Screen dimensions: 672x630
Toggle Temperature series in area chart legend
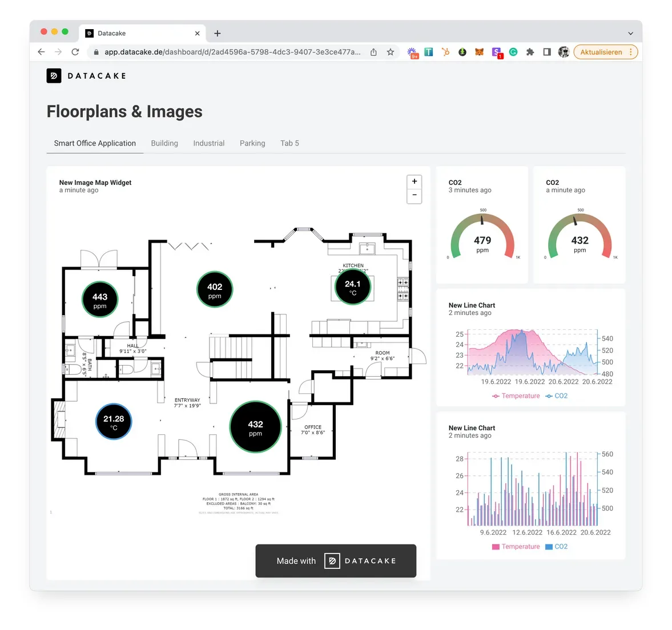coord(516,395)
